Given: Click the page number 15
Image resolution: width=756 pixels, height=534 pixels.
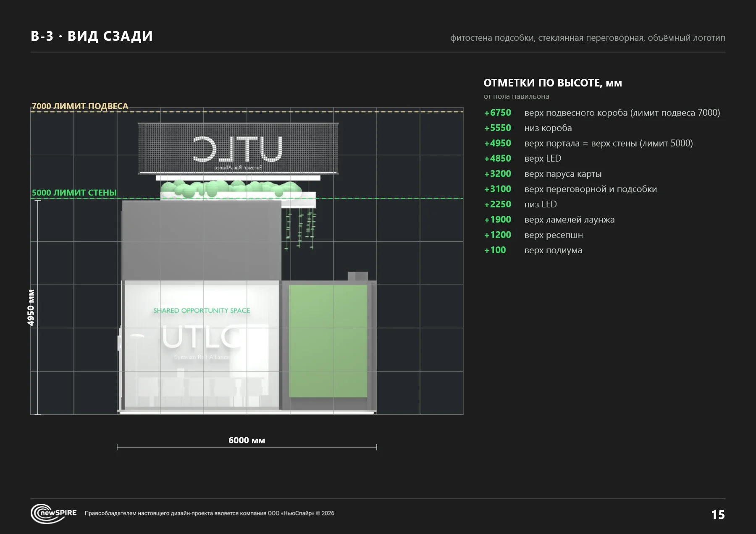Looking at the screenshot, I should click(x=718, y=515).
